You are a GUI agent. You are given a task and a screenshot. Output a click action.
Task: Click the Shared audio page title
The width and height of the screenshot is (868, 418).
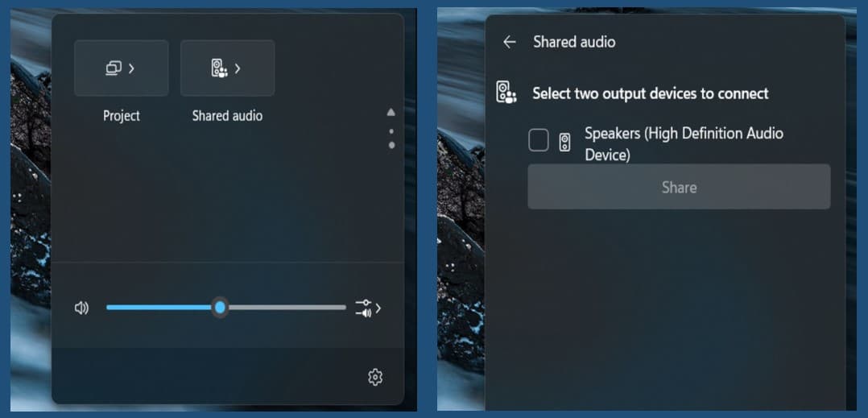tap(574, 42)
